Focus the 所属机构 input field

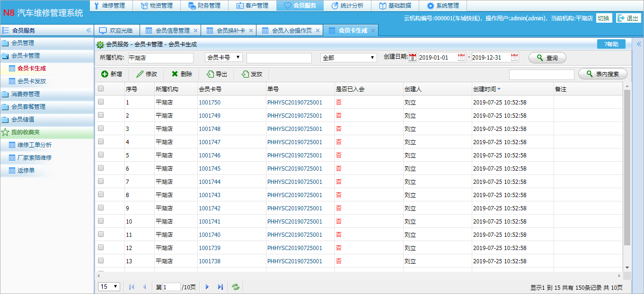(160, 58)
